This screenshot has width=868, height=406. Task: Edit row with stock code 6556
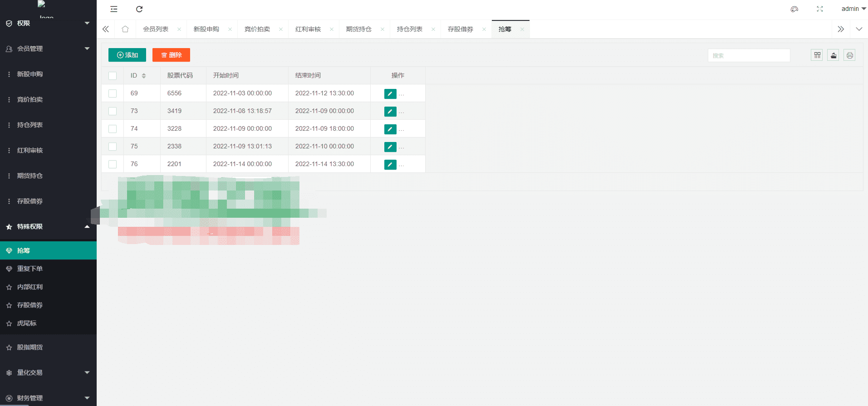pos(390,93)
